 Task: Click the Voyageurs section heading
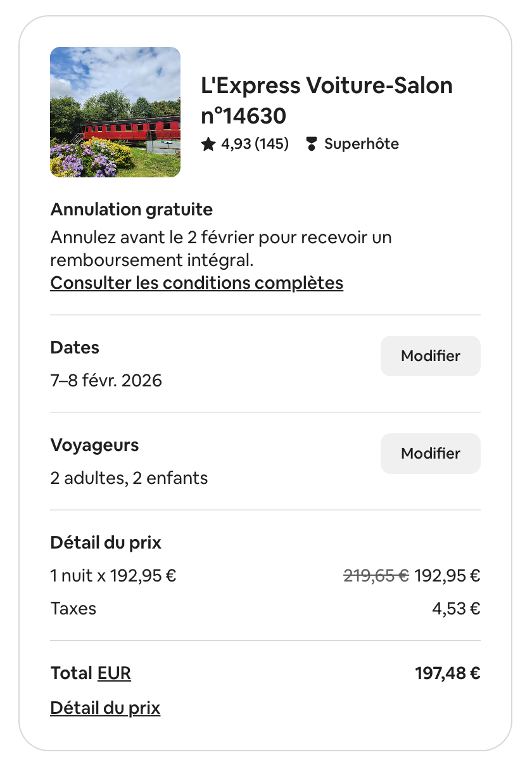pos(94,445)
